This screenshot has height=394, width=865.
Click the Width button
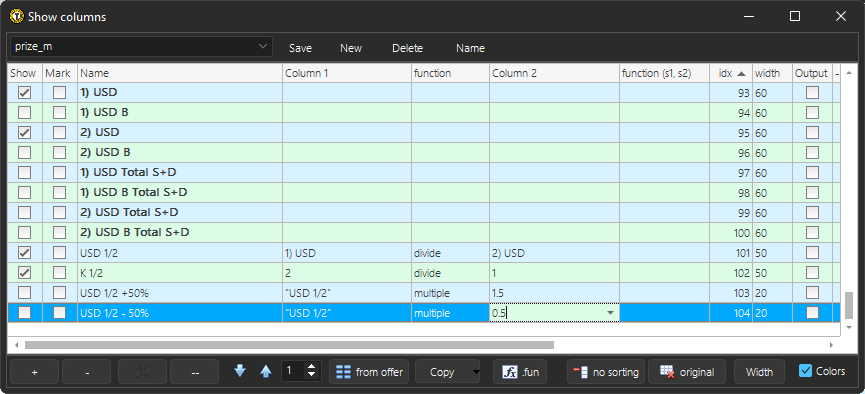[759, 372]
